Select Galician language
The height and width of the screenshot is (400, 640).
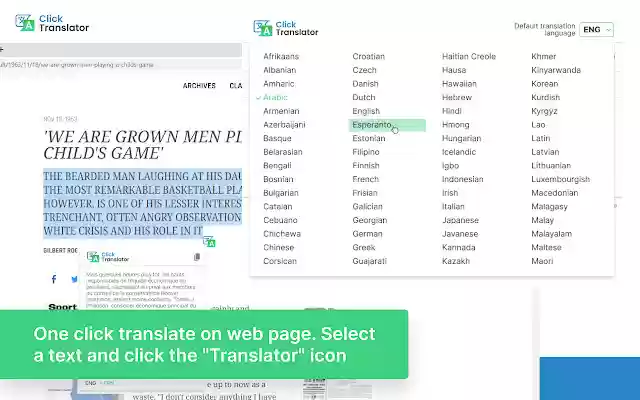pyautogui.click(x=367, y=207)
